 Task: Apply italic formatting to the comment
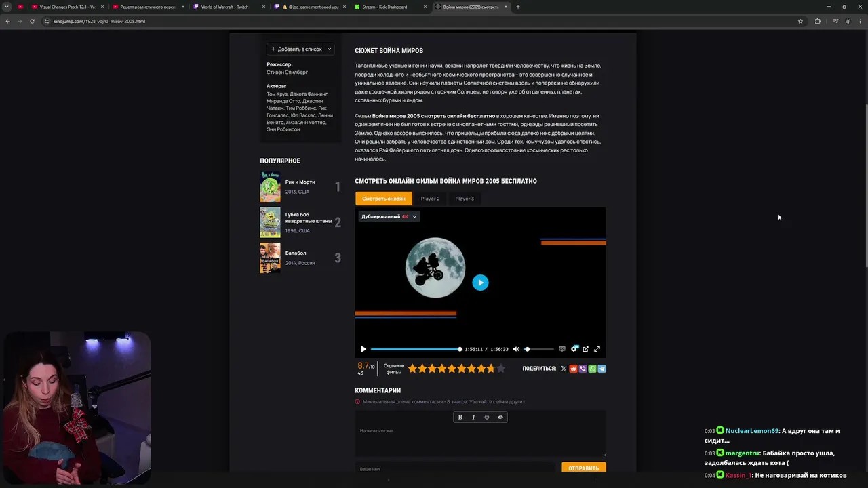click(x=473, y=417)
